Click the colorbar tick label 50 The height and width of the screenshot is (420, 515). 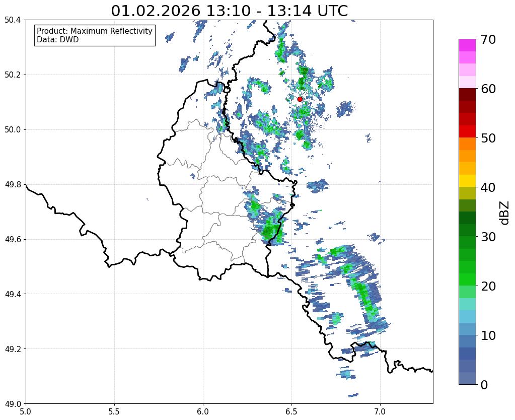click(488, 138)
